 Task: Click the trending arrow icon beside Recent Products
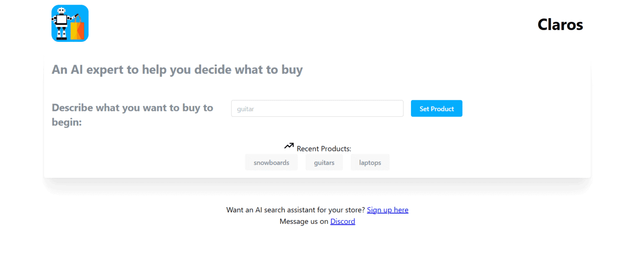tap(289, 146)
